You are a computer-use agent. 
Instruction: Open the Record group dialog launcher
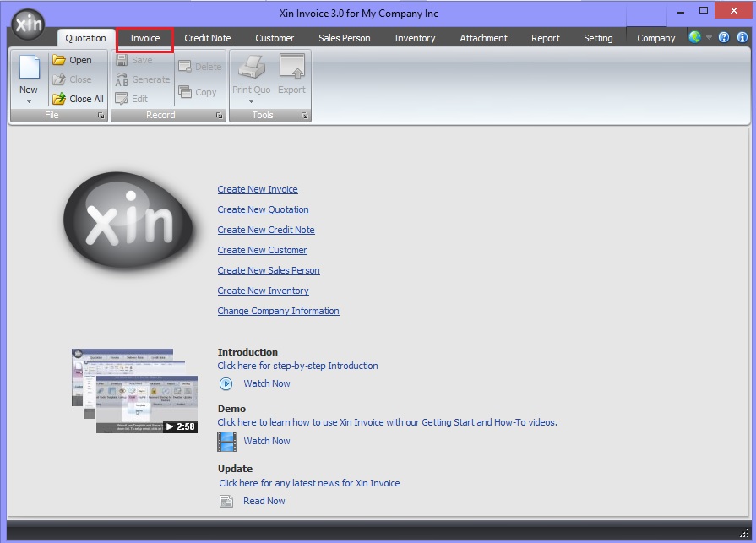click(x=219, y=115)
